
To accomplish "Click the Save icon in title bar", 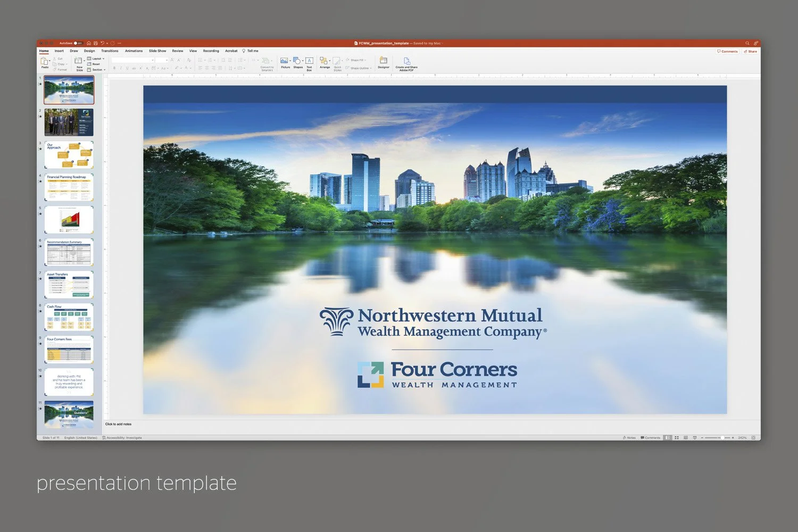I will 96,43.
